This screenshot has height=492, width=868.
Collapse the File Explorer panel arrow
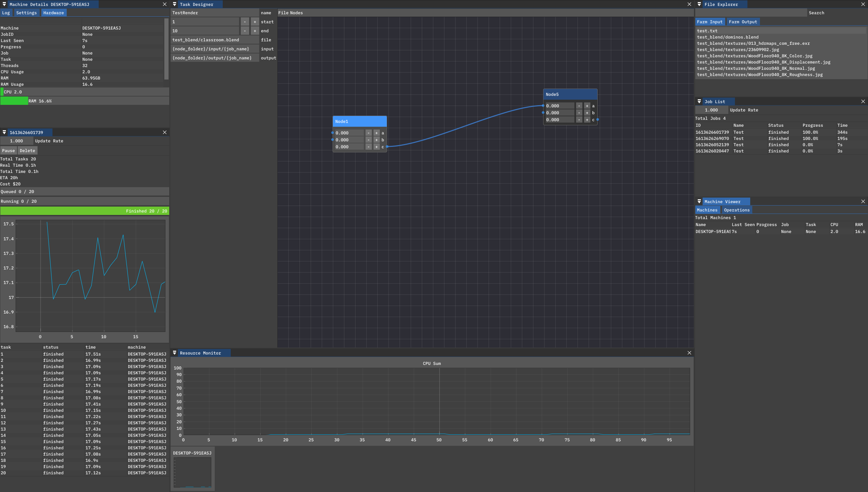(x=699, y=4)
